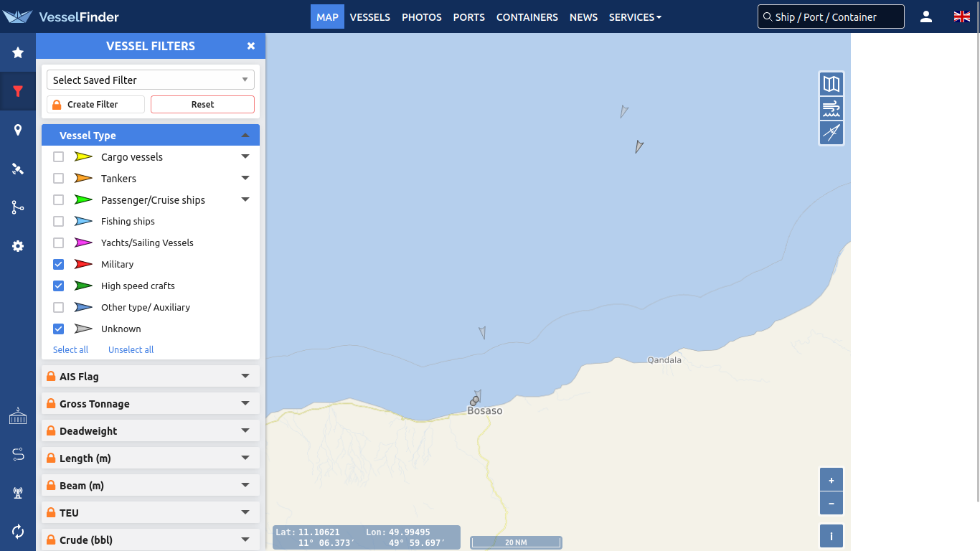Open the vessel filters funnel icon

[18, 91]
